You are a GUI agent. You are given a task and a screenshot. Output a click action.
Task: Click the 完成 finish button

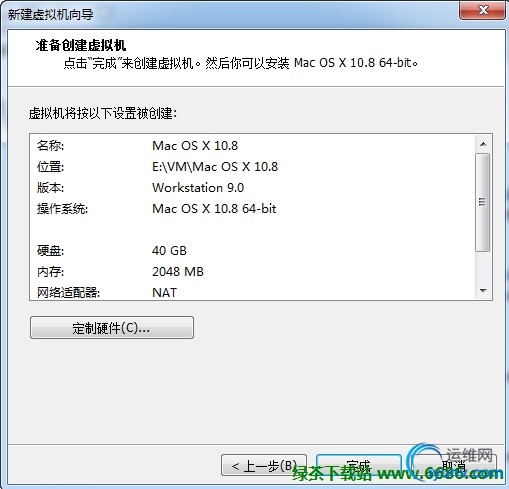tap(359, 465)
